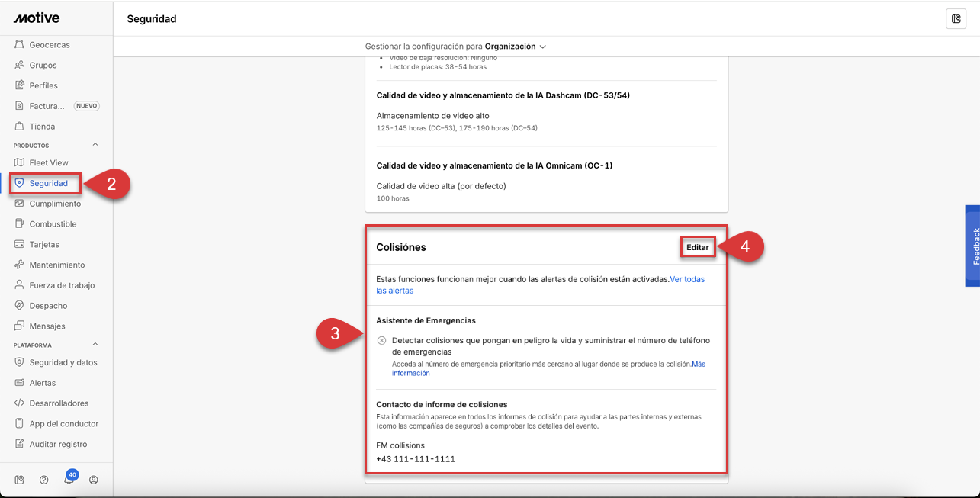980x498 pixels.
Task: Open notifications bell with badge 40
Action: click(x=69, y=478)
